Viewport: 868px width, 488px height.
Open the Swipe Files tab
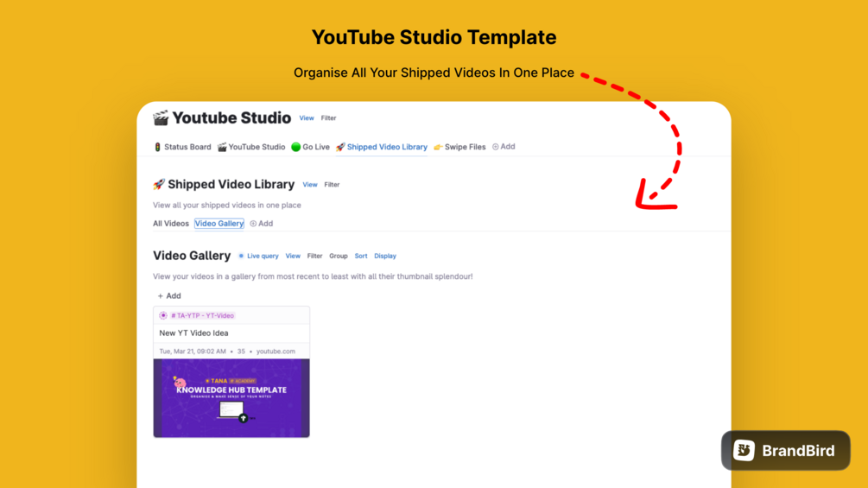pos(459,147)
